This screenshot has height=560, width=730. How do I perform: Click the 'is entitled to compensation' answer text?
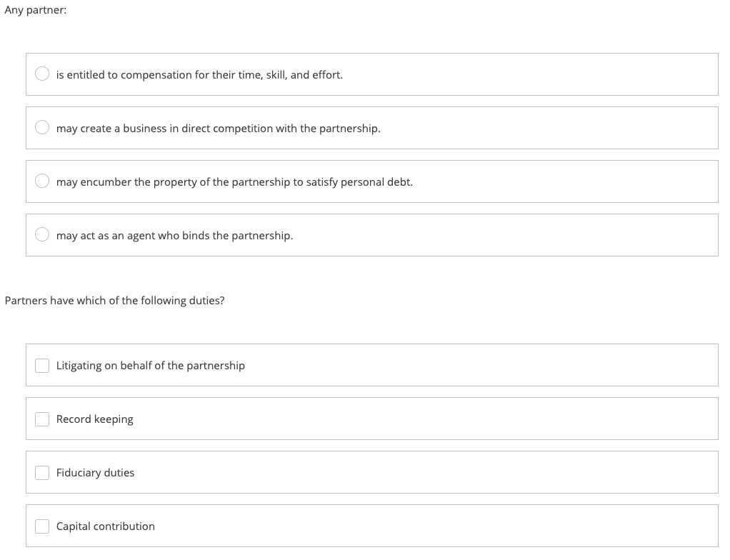(199, 74)
